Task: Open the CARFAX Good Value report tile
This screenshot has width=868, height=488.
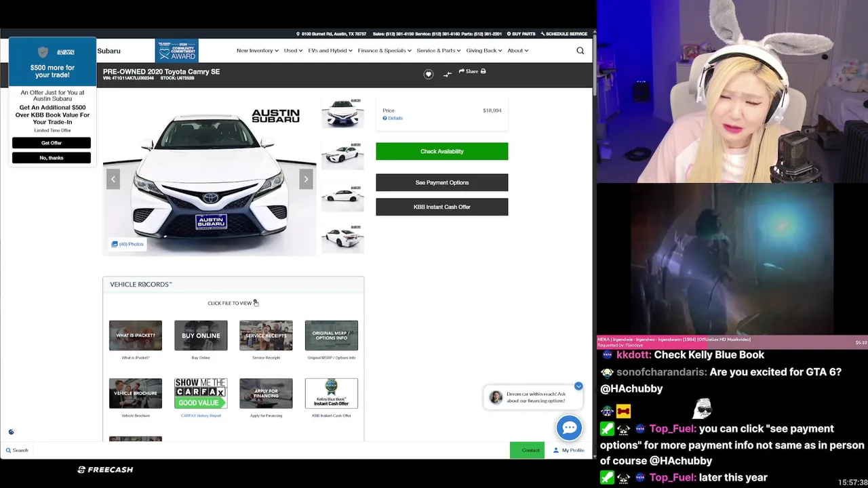Action: tap(201, 393)
